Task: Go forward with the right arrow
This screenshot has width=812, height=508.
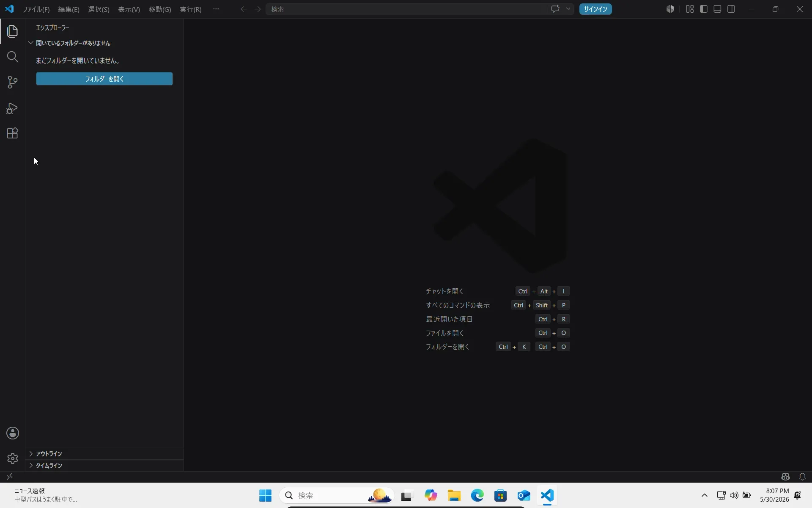Action: coord(258,9)
